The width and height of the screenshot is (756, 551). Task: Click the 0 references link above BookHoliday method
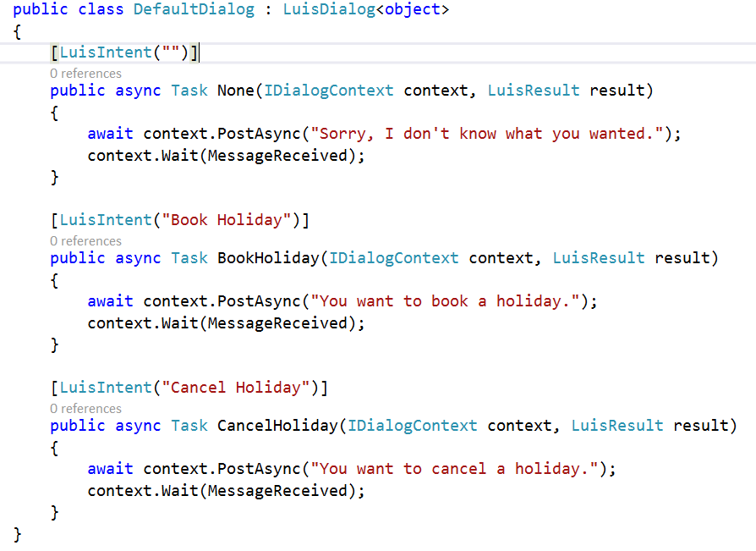pos(85,240)
